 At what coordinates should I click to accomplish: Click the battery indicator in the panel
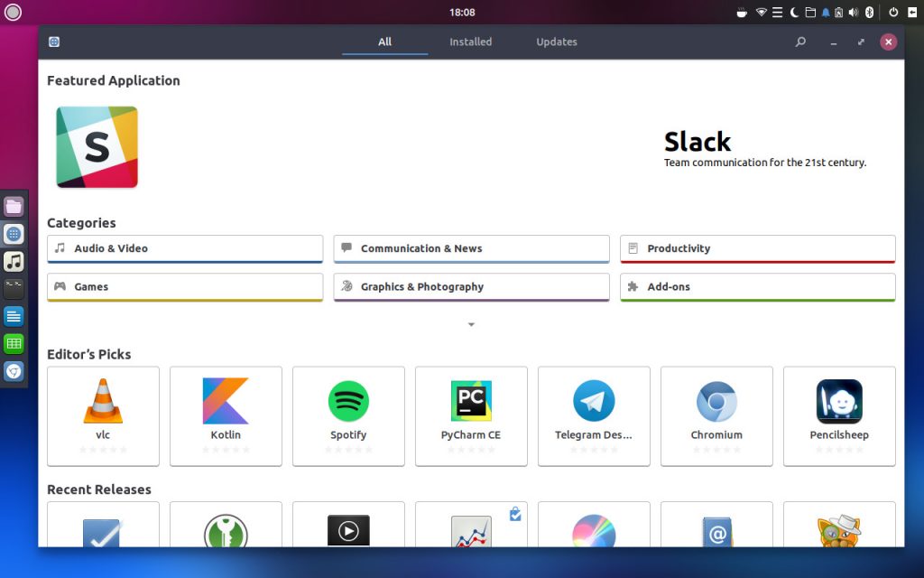[838, 13]
